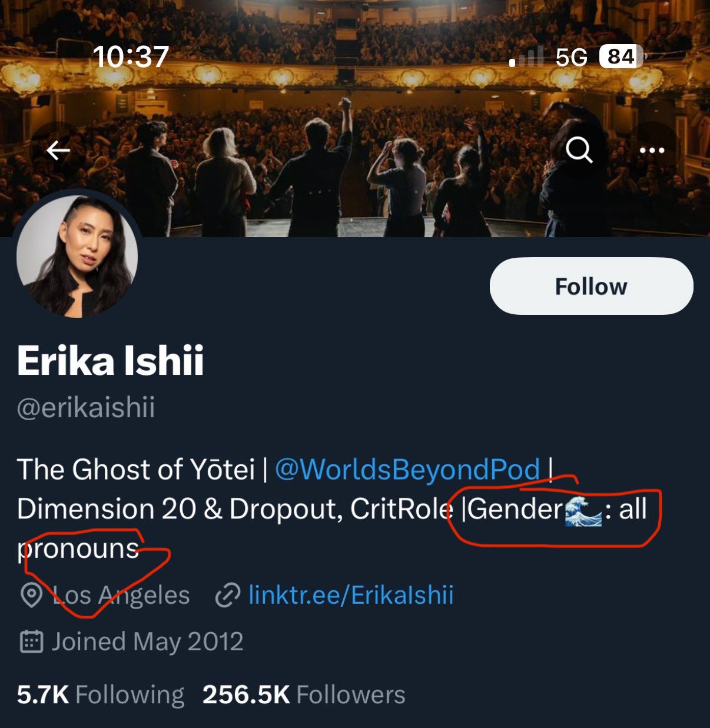710x728 pixels.
Task: View the 256.5K Followers list
Action: pyautogui.click(x=304, y=694)
